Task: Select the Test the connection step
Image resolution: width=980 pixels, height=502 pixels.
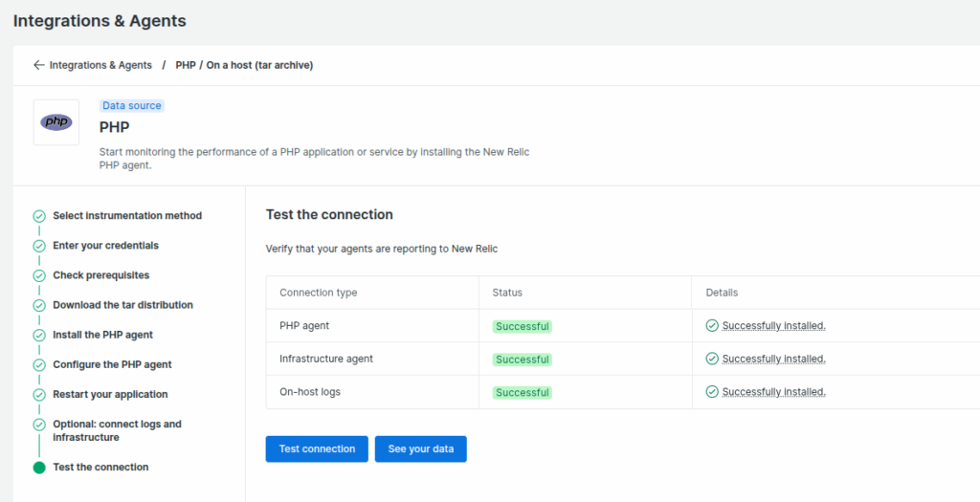Action: tap(100, 467)
